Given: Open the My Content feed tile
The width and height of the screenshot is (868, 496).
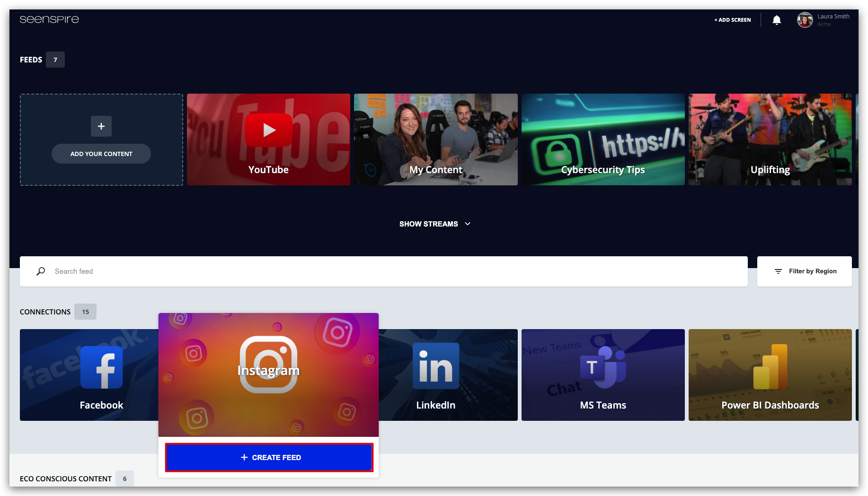Looking at the screenshot, I should point(436,139).
